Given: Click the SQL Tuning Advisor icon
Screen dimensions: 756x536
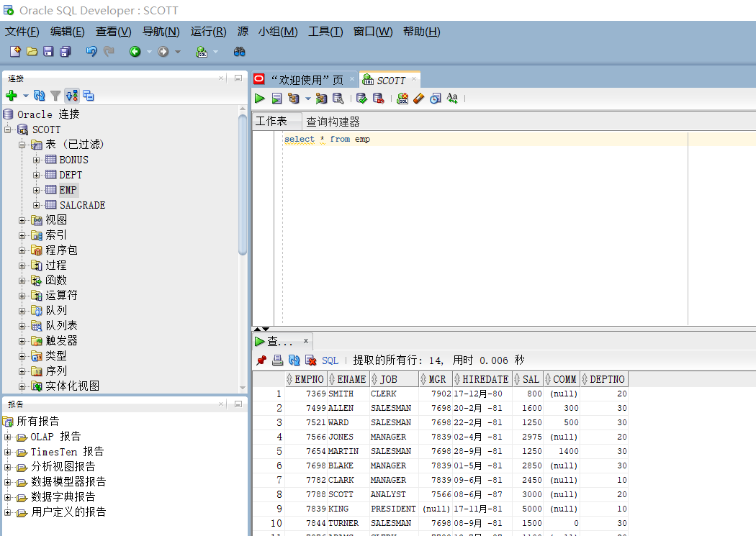Looking at the screenshot, I should pyautogui.click(x=338, y=99).
